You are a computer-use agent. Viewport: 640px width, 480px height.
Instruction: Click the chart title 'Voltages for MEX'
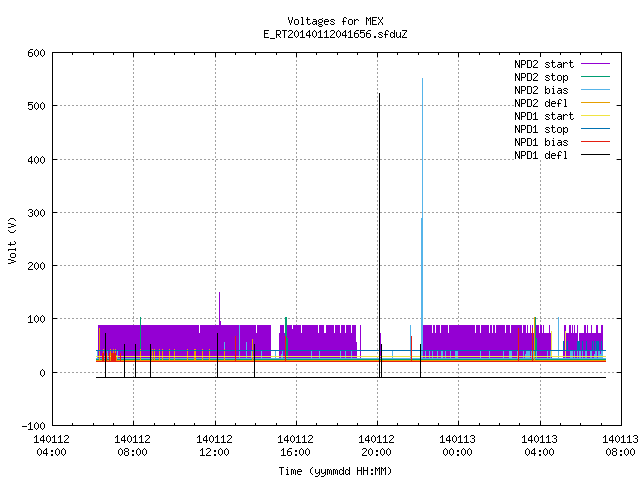[335, 21]
